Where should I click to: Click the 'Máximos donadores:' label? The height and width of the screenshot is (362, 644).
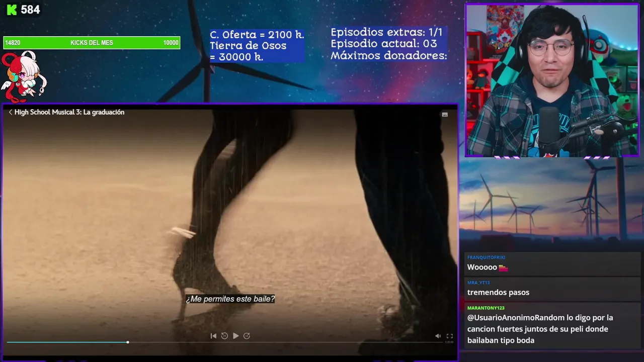coord(389,56)
